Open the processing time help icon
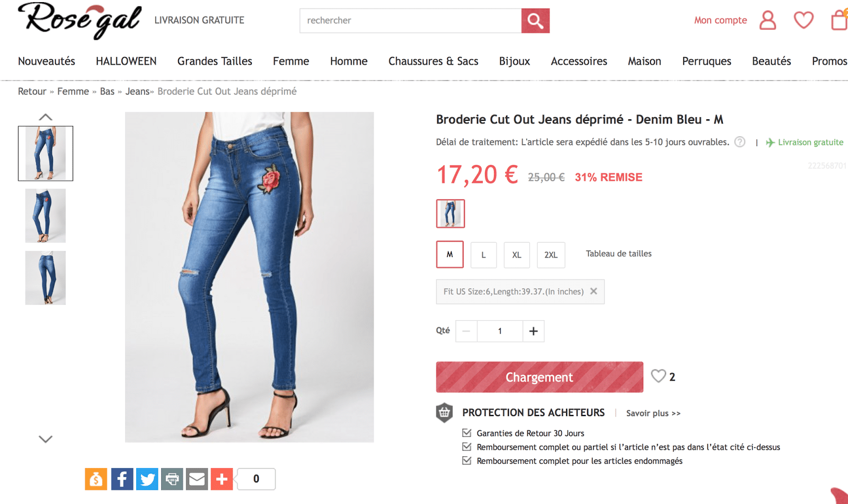Viewport: 848px width, 504px height. (740, 142)
